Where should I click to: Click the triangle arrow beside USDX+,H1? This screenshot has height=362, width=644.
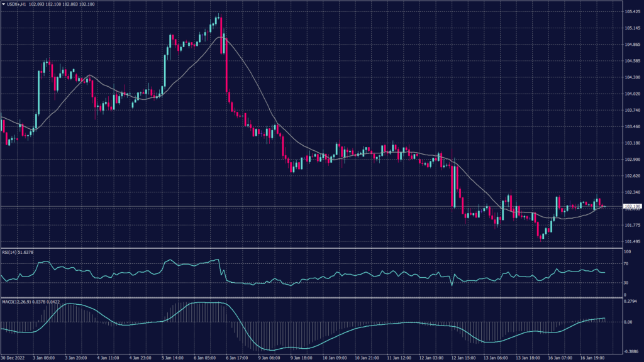[x=3, y=4]
